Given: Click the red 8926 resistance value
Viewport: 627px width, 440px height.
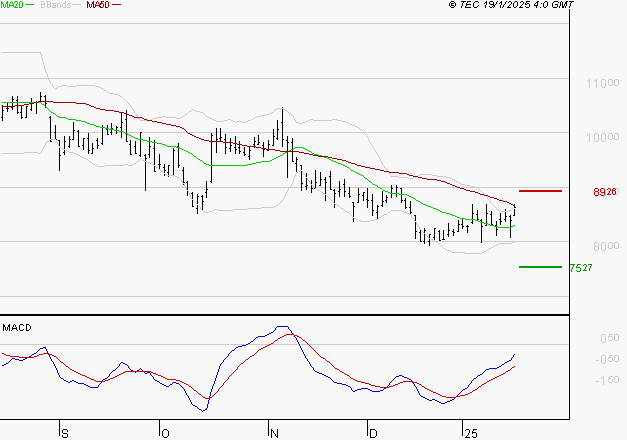Looking at the screenshot, I should pyautogui.click(x=605, y=192).
